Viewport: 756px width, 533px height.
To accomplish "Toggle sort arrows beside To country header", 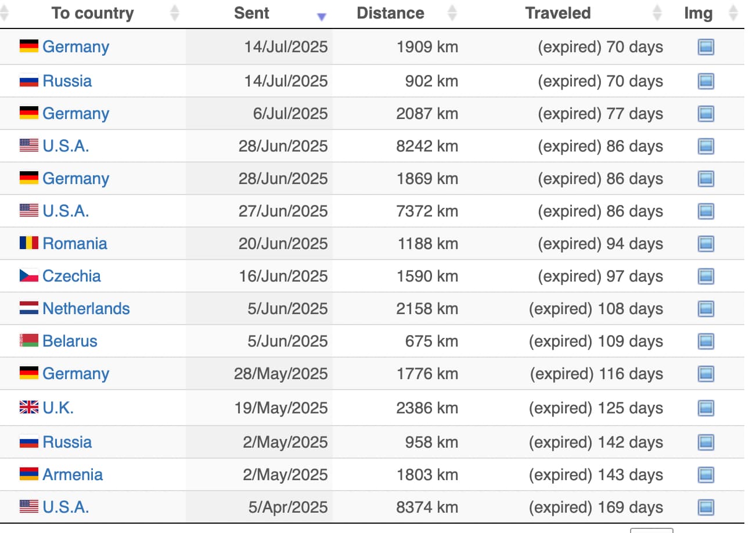I will [174, 13].
